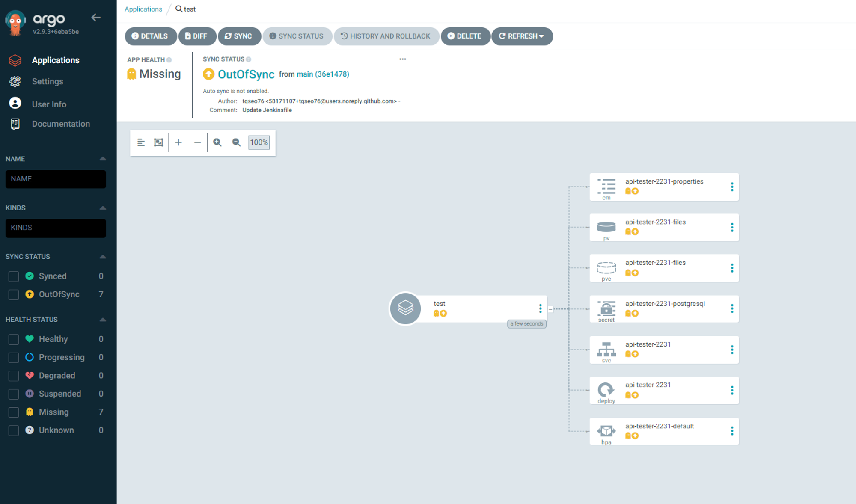
Task: Open kebab menu on test application node
Action: pyautogui.click(x=540, y=308)
